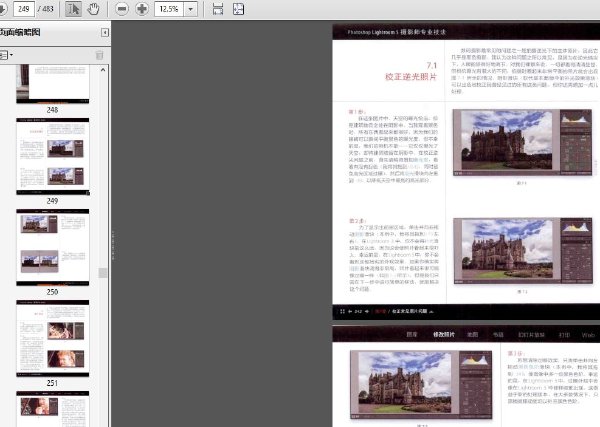
Task: Zoom in with the plus button
Action: [x=142, y=9]
